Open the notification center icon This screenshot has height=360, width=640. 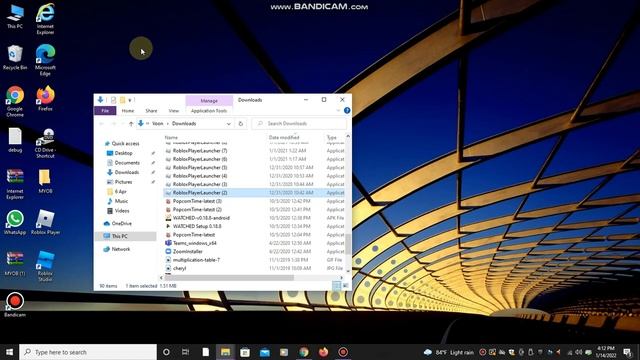tap(627, 352)
